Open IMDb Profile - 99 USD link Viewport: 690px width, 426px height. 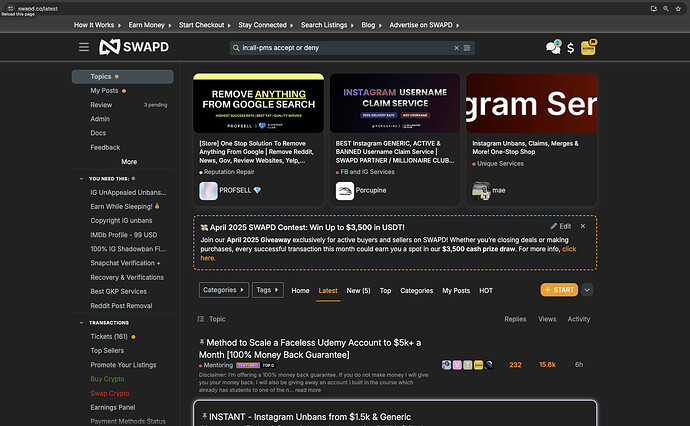(124, 235)
